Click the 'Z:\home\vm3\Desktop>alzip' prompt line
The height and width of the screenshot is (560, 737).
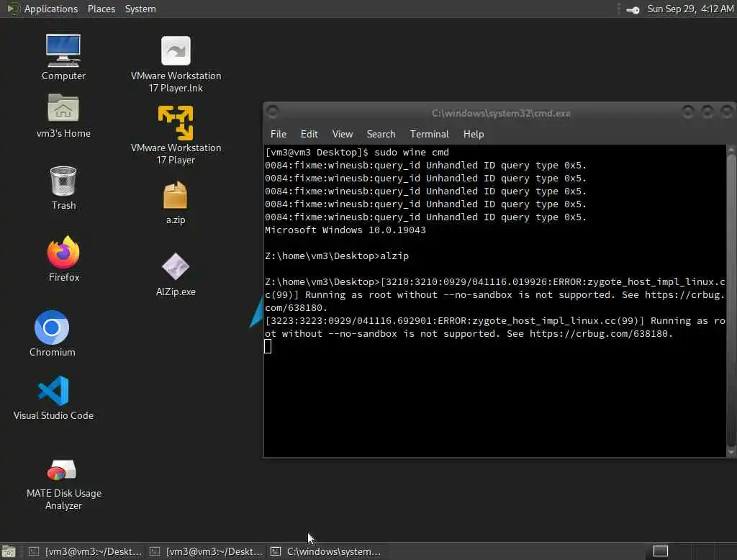(337, 256)
